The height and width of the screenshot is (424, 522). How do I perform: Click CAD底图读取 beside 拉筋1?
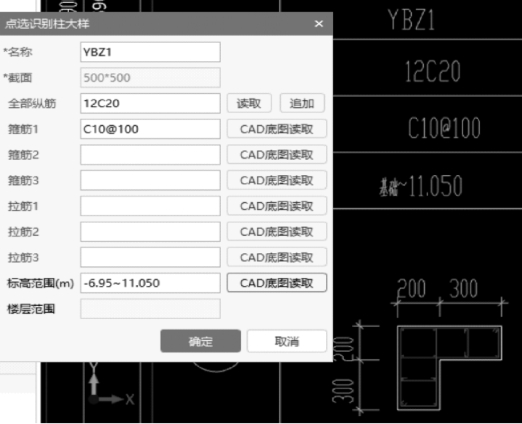tap(277, 206)
